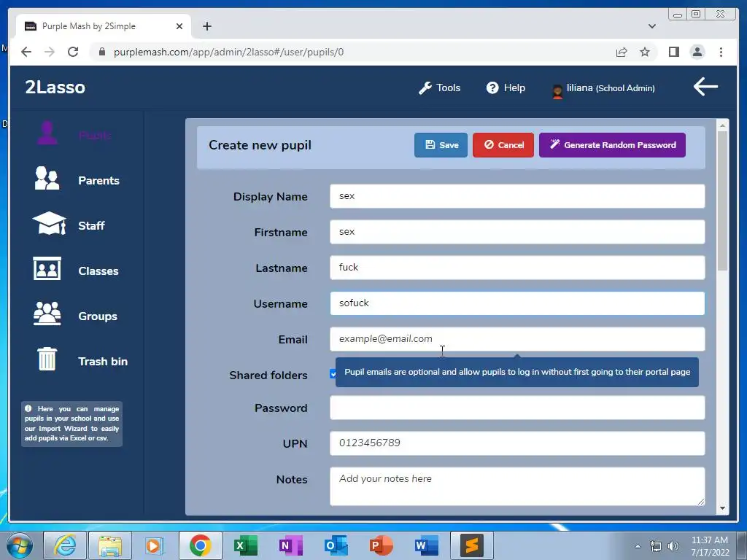Open the browser side panel
The width and height of the screenshot is (747, 560).
coord(673,52)
